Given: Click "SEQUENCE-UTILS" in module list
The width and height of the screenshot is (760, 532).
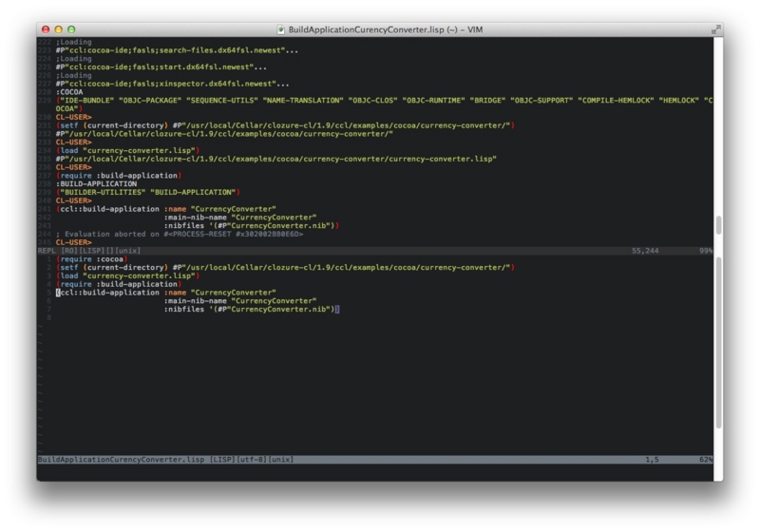Looking at the screenshot, I should (222, 101).
